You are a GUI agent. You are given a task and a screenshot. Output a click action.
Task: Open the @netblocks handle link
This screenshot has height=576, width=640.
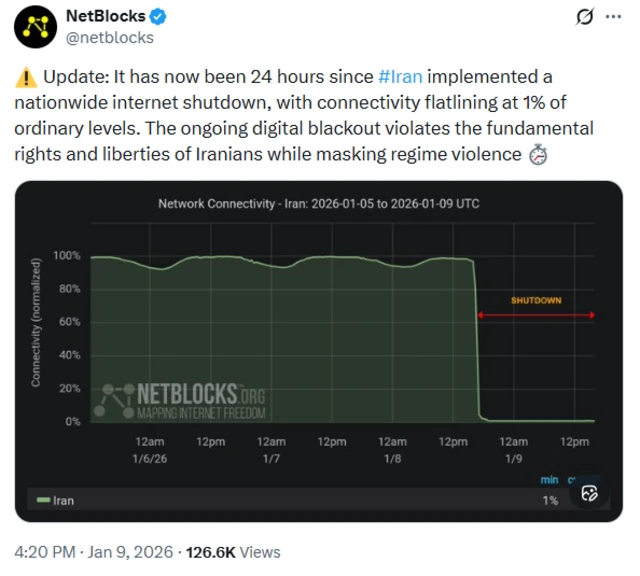(109, 38)
